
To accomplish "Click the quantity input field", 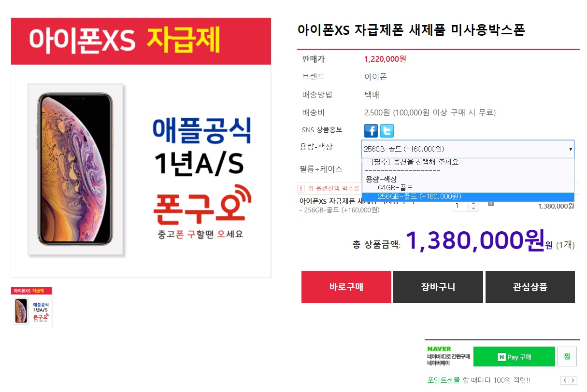I will tap(461, 206).
